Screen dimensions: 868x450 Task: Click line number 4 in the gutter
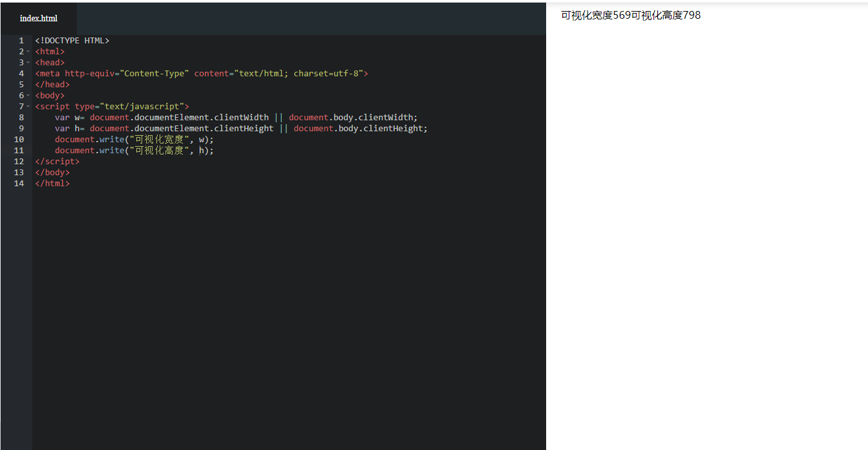coord(21,74)
